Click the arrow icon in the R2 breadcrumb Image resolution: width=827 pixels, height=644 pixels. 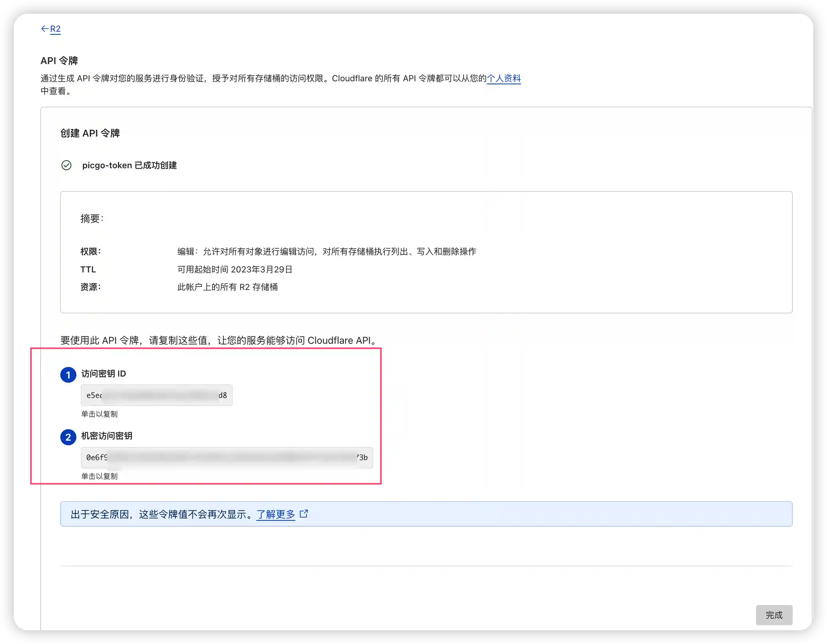coord(45,29)
